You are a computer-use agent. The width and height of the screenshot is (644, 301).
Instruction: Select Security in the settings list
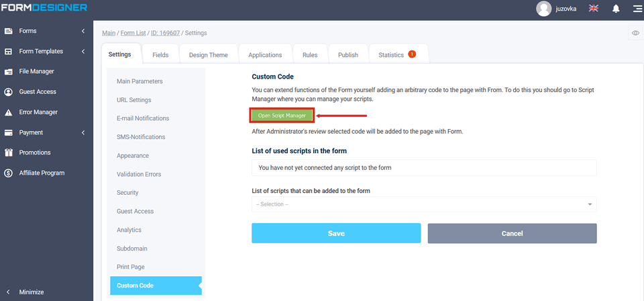[x=127, y=193]
